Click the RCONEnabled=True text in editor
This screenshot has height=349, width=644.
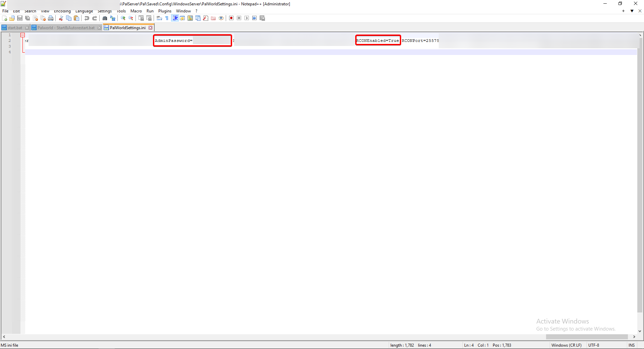coord(378,41)
